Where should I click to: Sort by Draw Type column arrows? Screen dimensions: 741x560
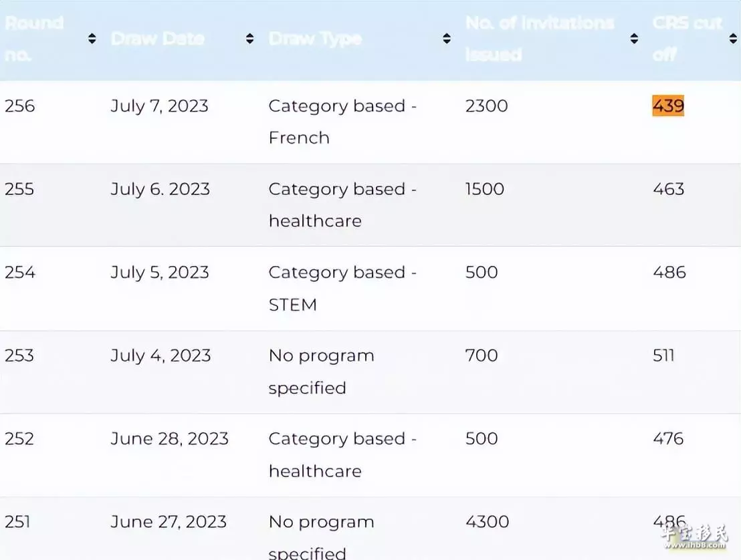(447, 39)
